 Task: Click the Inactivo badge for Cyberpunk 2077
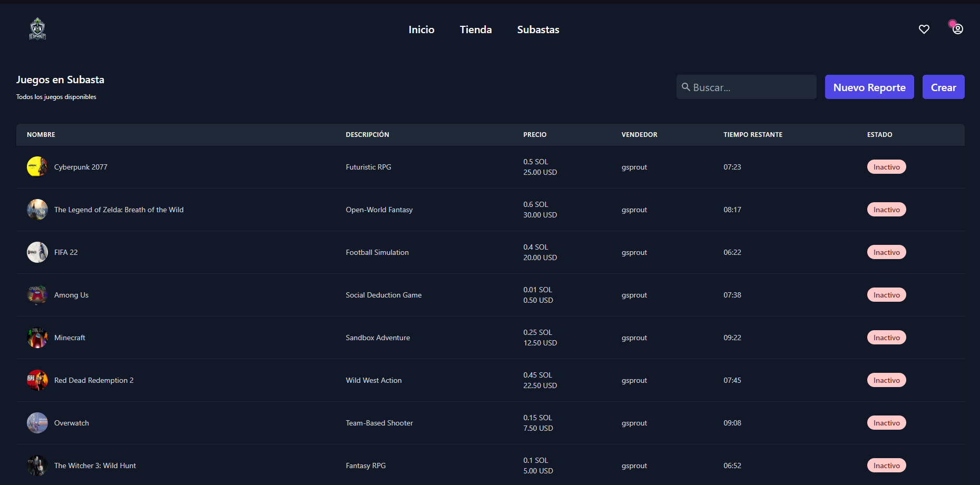[x=887, y=167]
